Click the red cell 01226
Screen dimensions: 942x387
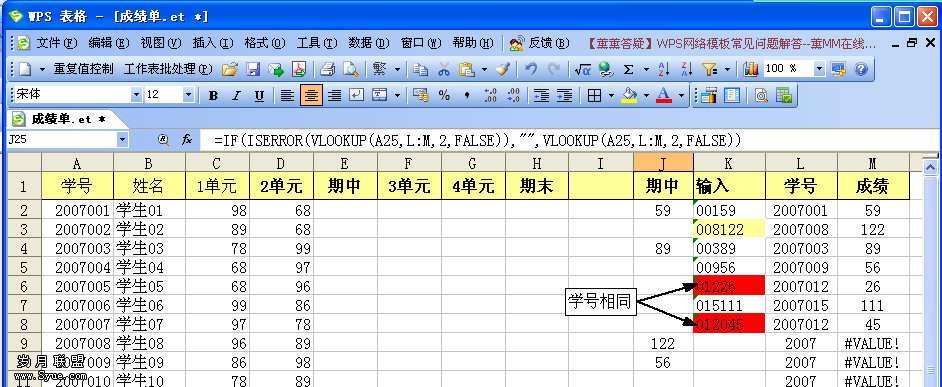pos(729,286)
